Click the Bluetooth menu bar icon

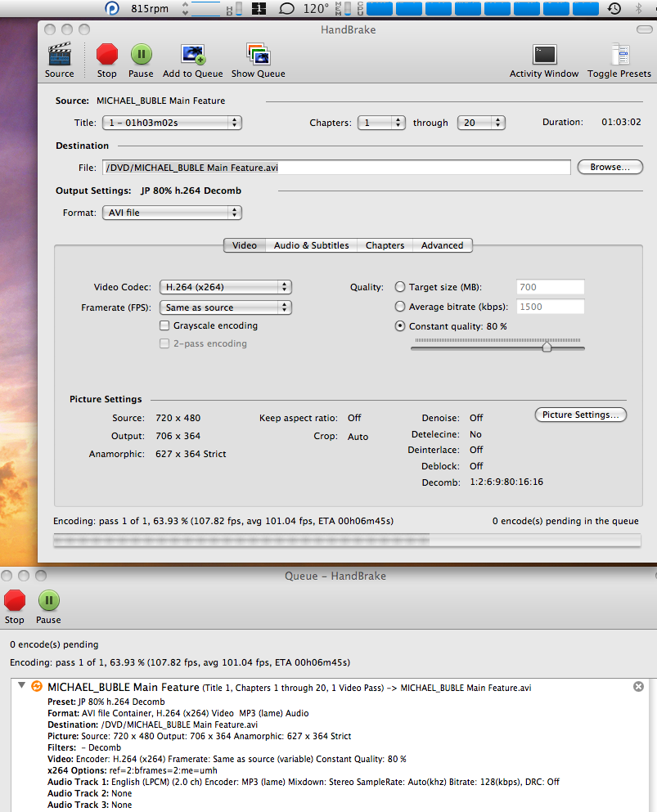pyautogui.click(x=638, y=8)
